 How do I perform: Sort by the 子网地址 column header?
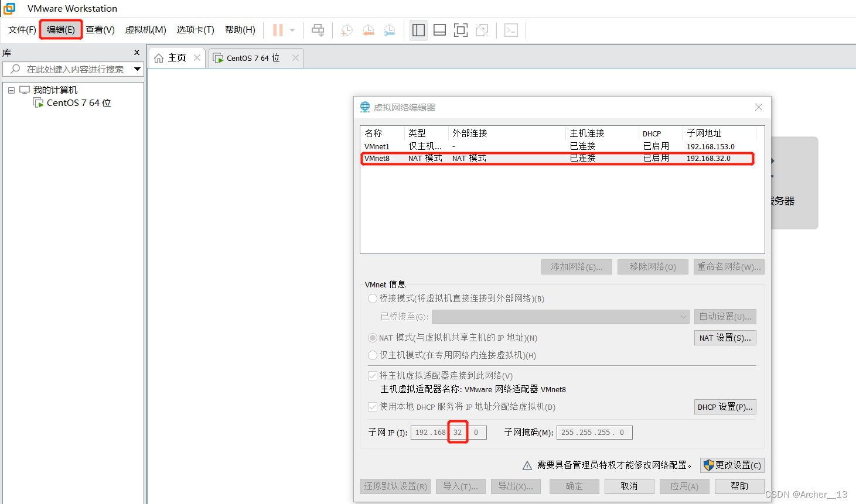click(x=719, y=133)
